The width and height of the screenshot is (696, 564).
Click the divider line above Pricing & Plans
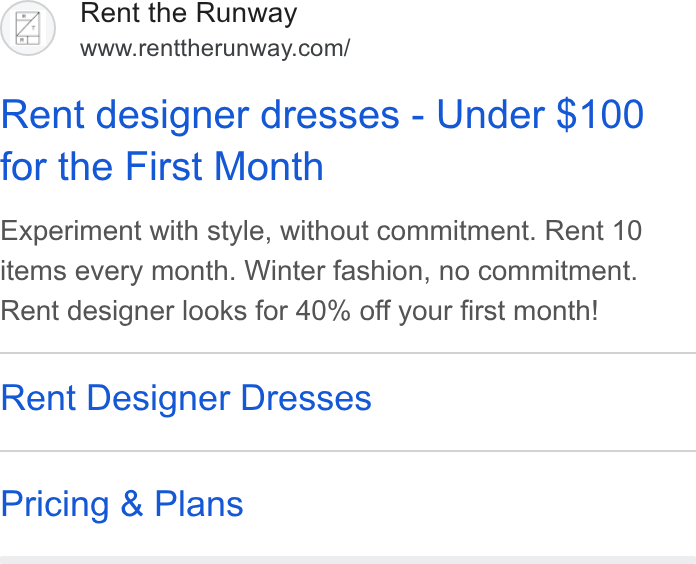(348, 451)
